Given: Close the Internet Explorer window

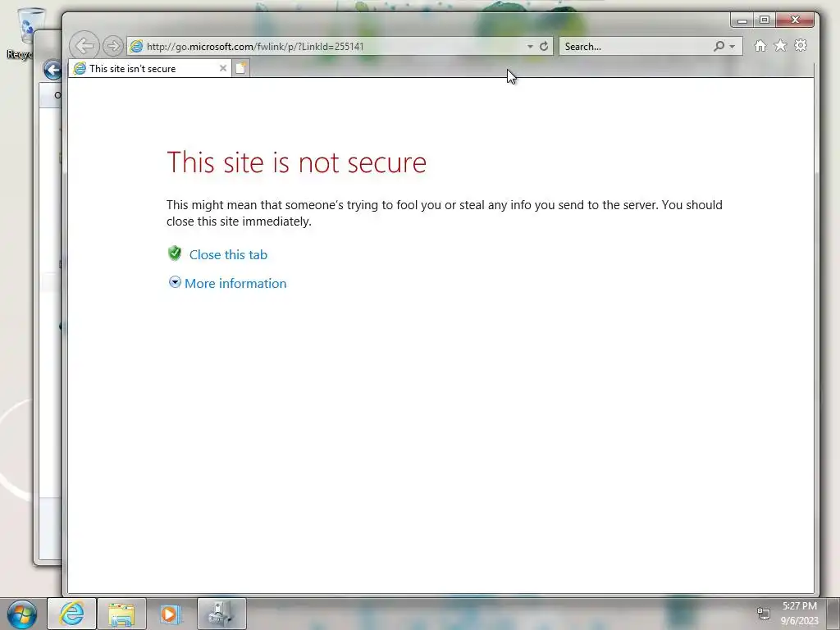Looking at the screenshot, I should point(795,21).
